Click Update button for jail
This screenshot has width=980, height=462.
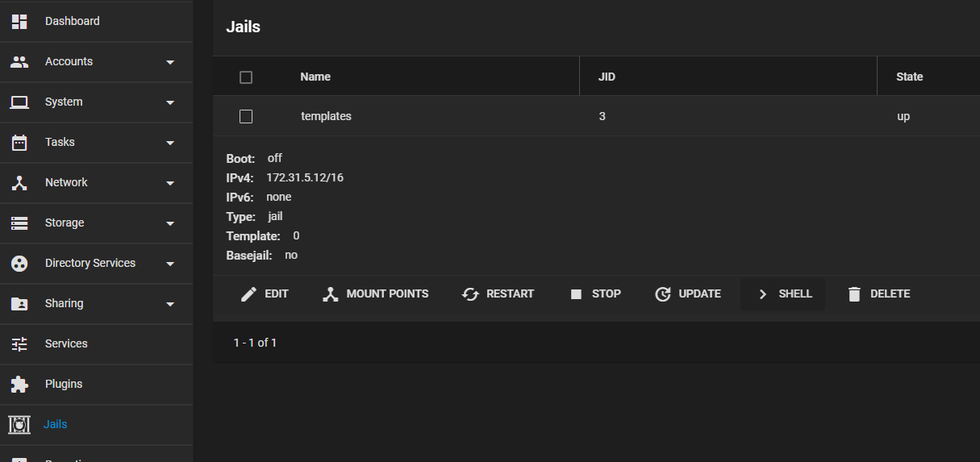click(688, 294)
